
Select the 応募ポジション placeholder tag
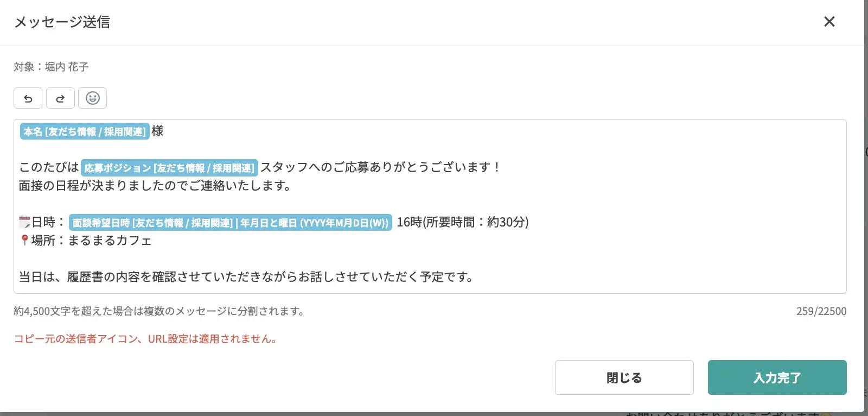click(169, 168)
